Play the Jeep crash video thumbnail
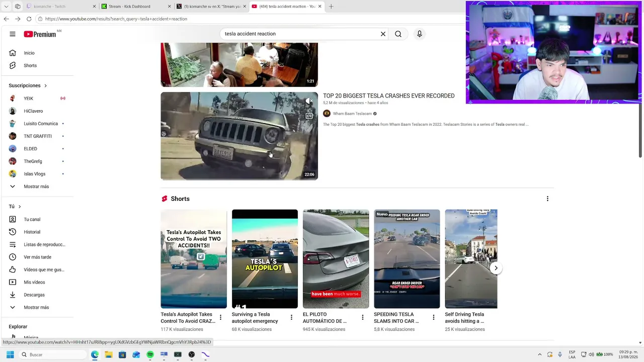This screenshot has height=362, width=644. [239, 136]
